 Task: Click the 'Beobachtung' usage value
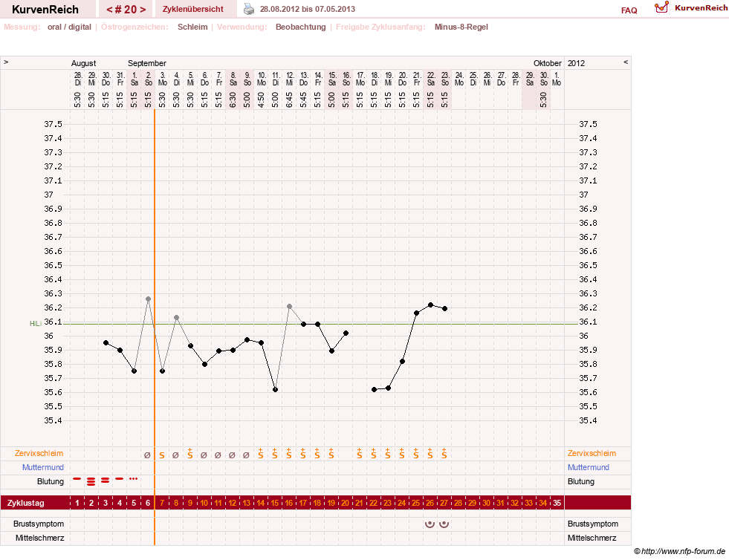tap(301, 27)
